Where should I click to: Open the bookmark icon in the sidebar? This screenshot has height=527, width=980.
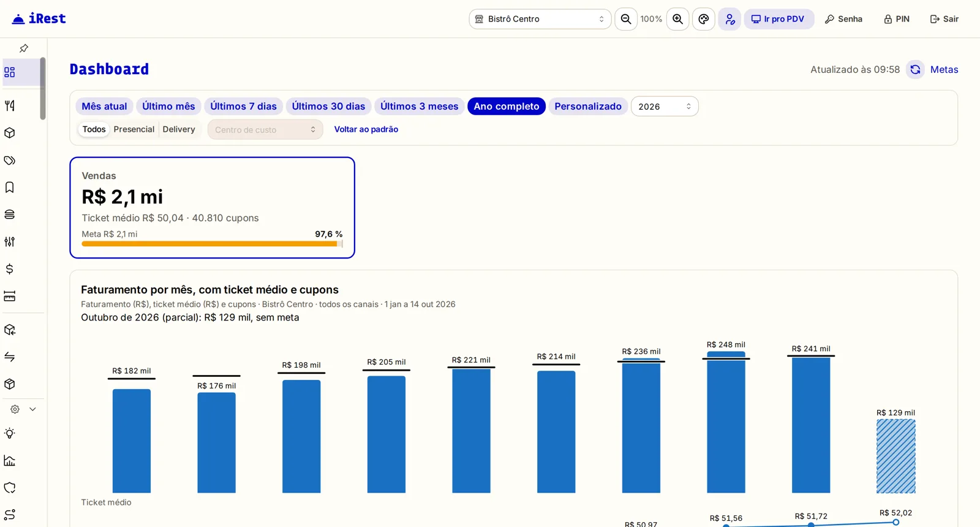pos(10,188)
